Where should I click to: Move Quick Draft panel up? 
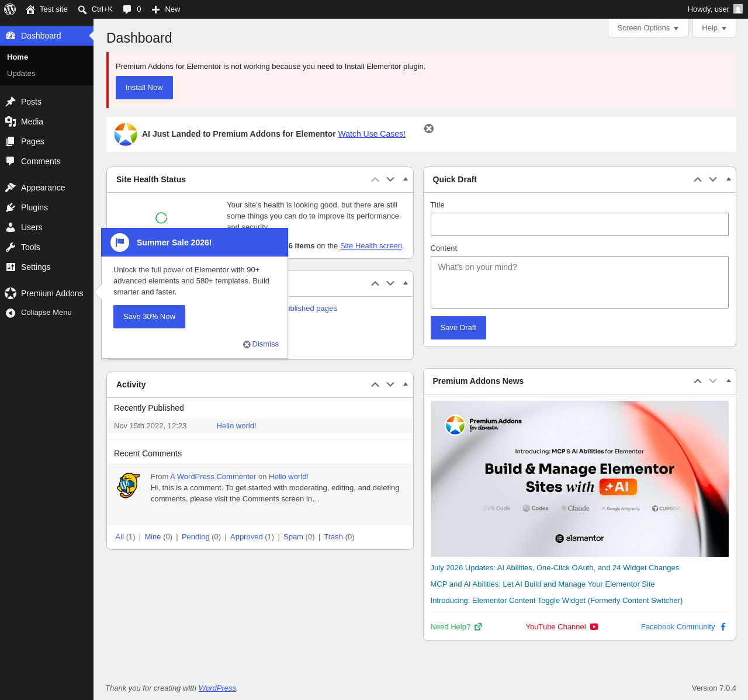click(698, 179)
